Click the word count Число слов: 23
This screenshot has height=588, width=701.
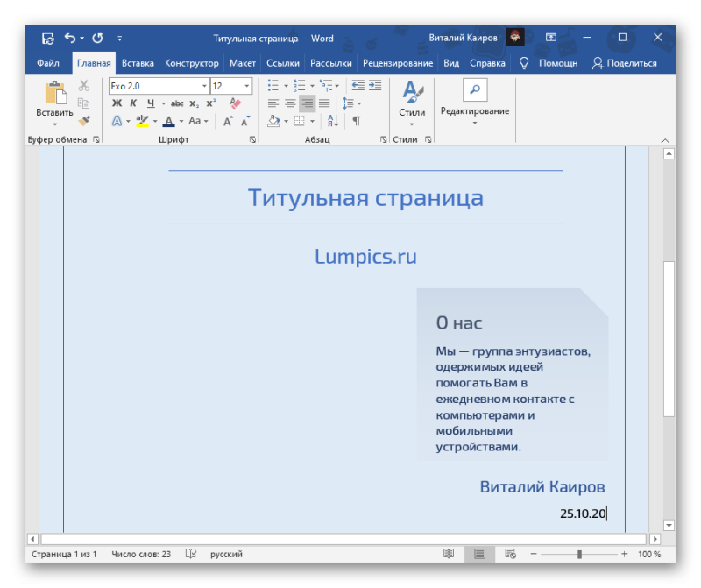(141, 554)
